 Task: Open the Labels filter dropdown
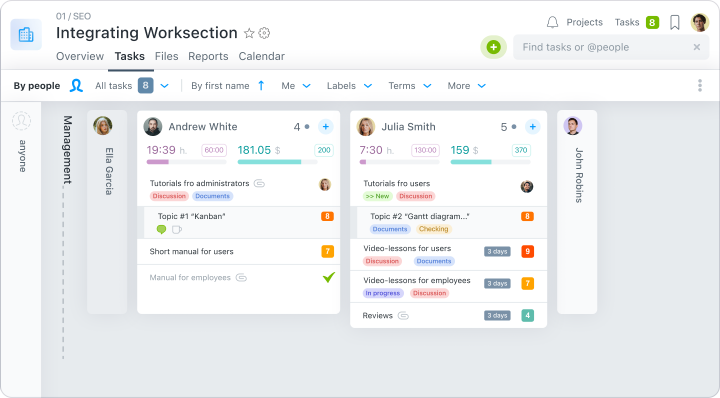coord(349,86)
